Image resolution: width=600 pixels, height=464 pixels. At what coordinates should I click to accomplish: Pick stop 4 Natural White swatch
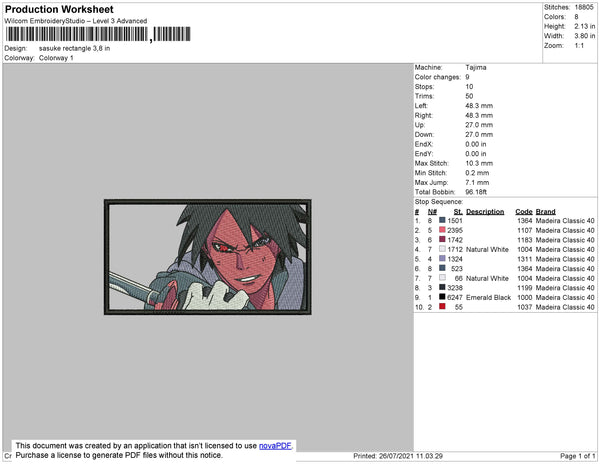tap(442, 249)
